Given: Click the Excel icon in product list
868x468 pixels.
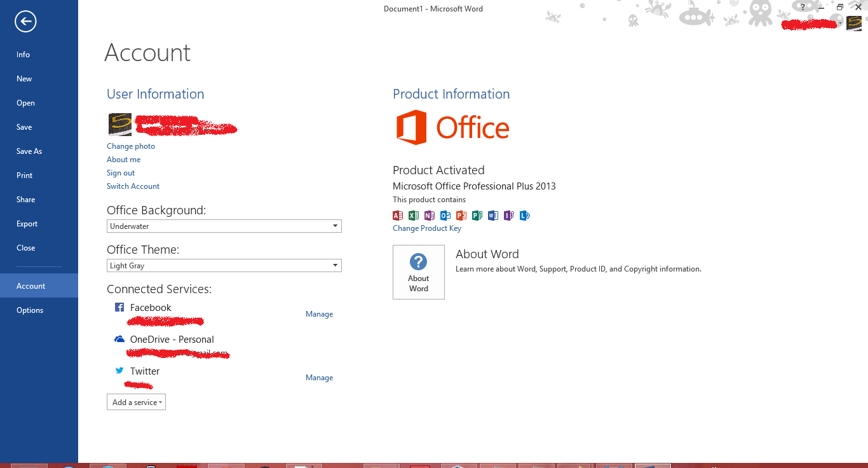Looking at the screenshot, I should point(414,216).
